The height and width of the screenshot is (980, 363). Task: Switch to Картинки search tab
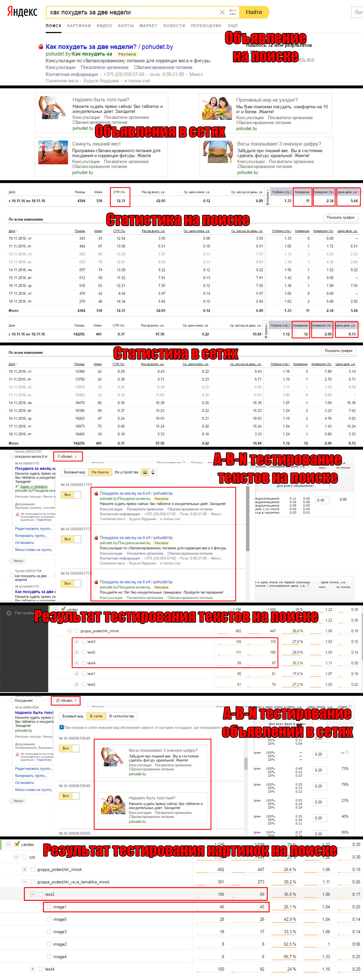79,25
